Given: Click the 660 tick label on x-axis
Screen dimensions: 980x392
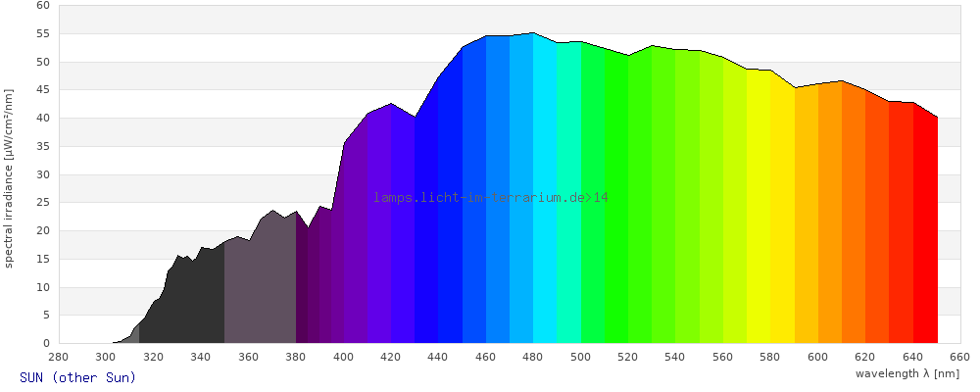Looking at the screenshot, I should (959, 358).
